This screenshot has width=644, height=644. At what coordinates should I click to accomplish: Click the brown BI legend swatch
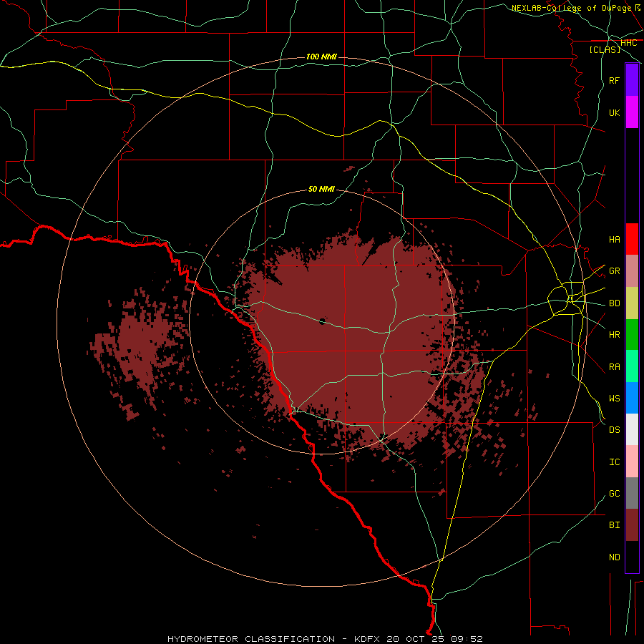pos(632,525)
